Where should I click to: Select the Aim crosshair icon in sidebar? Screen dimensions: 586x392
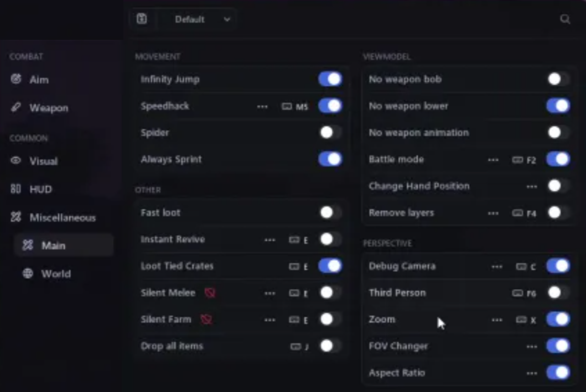point(16,79)
